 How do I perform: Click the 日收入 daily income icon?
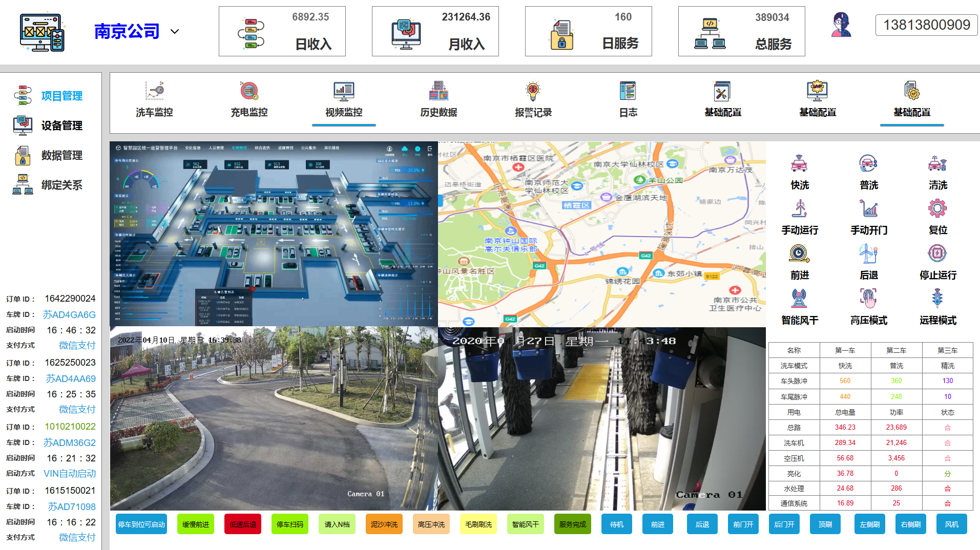pyautogui.click(x=251, y=33)
